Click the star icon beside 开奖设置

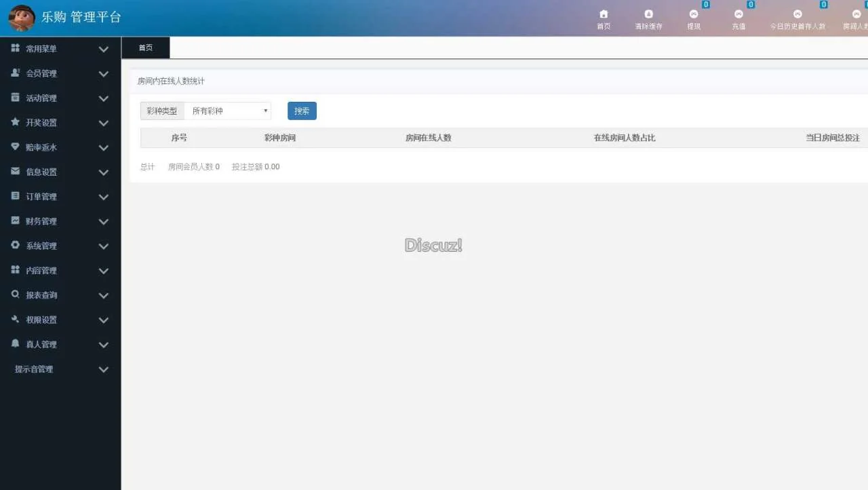pos(15,122)
